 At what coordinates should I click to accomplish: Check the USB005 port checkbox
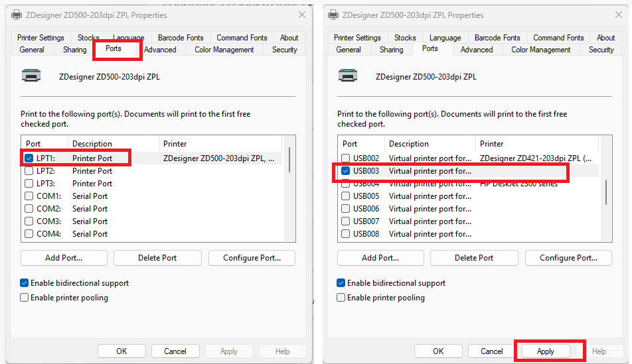[x=346, y=196]
